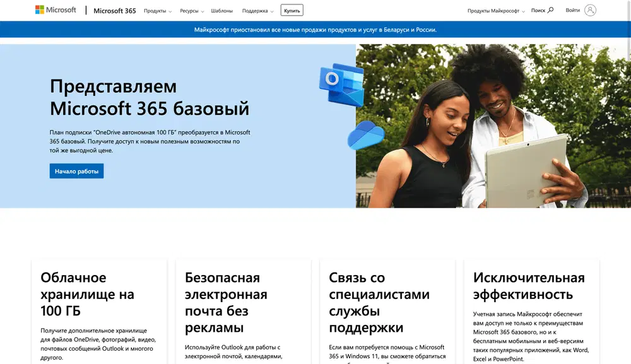Click the Поиск label
The height and width of the screenshot is (364, 631).
tap(538, 11)
